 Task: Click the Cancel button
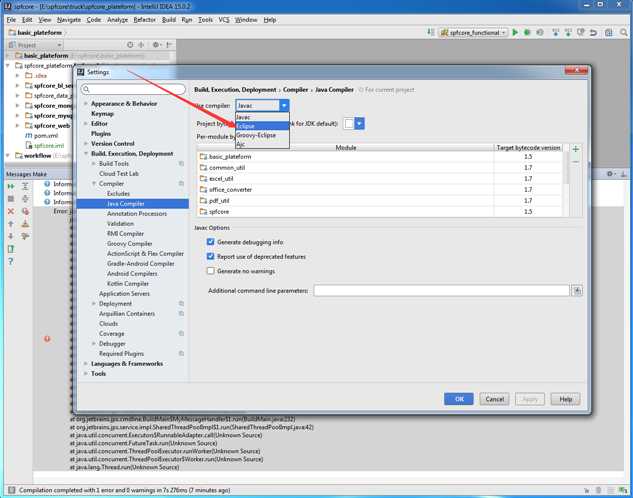[x=494, y=399]
